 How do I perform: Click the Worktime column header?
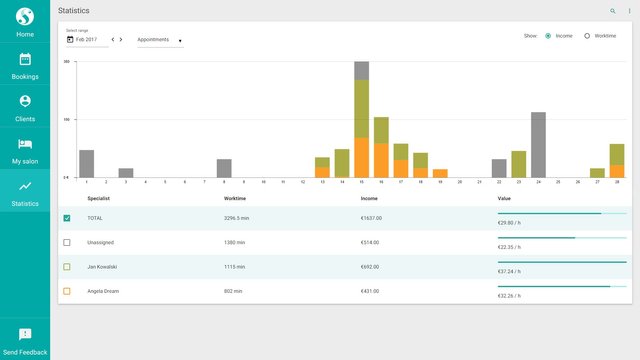tap(235, 198)
